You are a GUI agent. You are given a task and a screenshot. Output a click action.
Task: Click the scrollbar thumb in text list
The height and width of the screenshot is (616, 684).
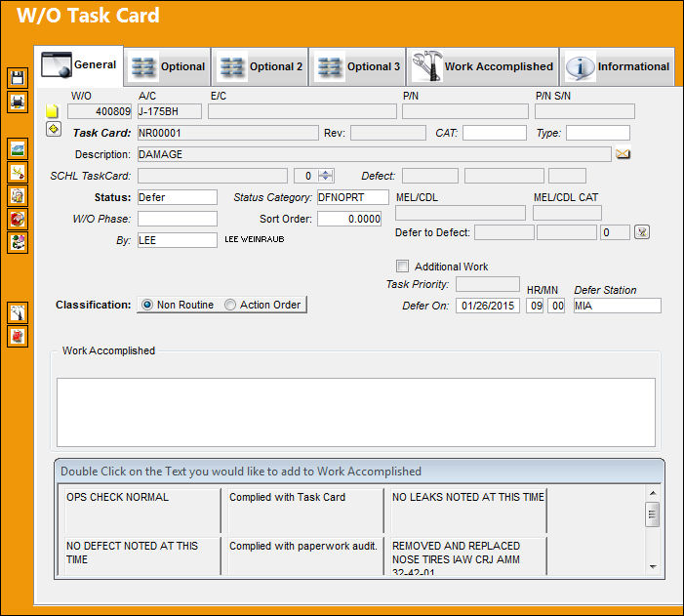[653, 514]
